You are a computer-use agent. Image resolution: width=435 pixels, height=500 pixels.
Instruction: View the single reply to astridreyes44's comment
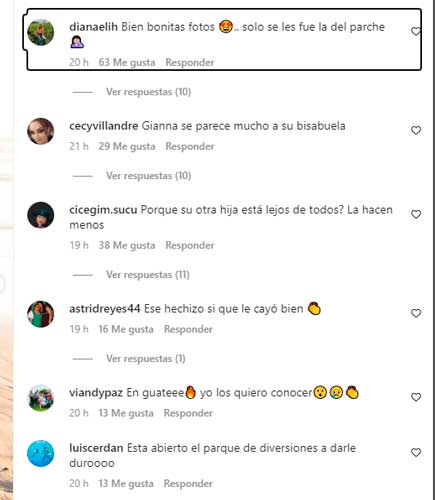(146, 359)
